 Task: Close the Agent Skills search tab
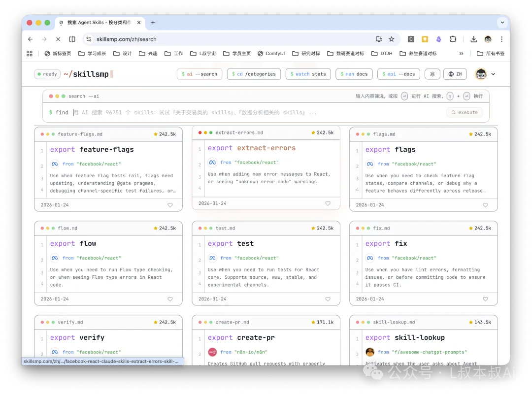tap(139, 22)
